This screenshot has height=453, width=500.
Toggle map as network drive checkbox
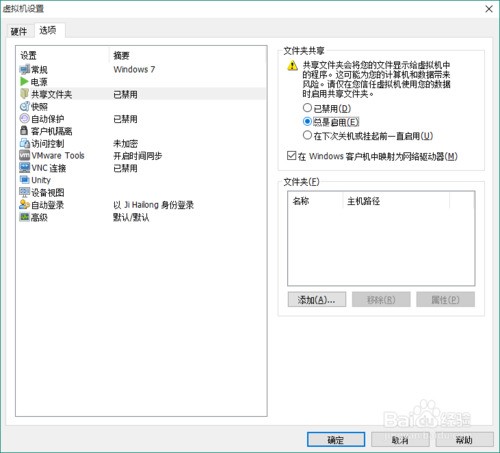click(291, 156)
